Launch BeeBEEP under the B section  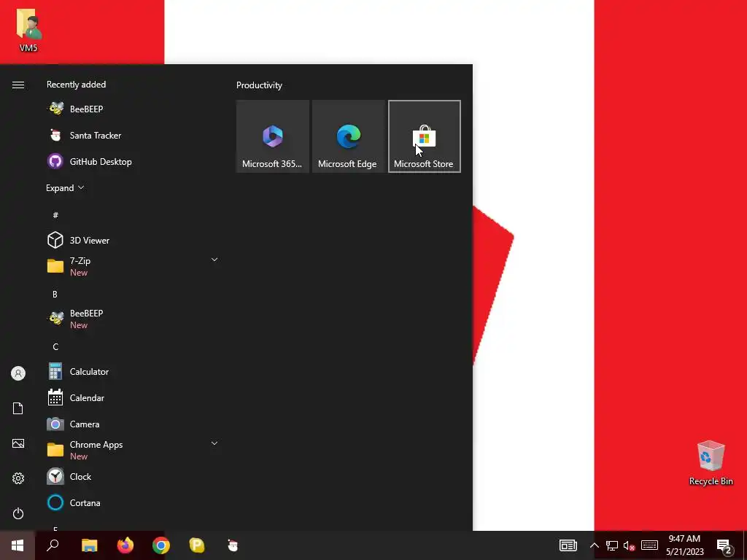tap(133, 319)
